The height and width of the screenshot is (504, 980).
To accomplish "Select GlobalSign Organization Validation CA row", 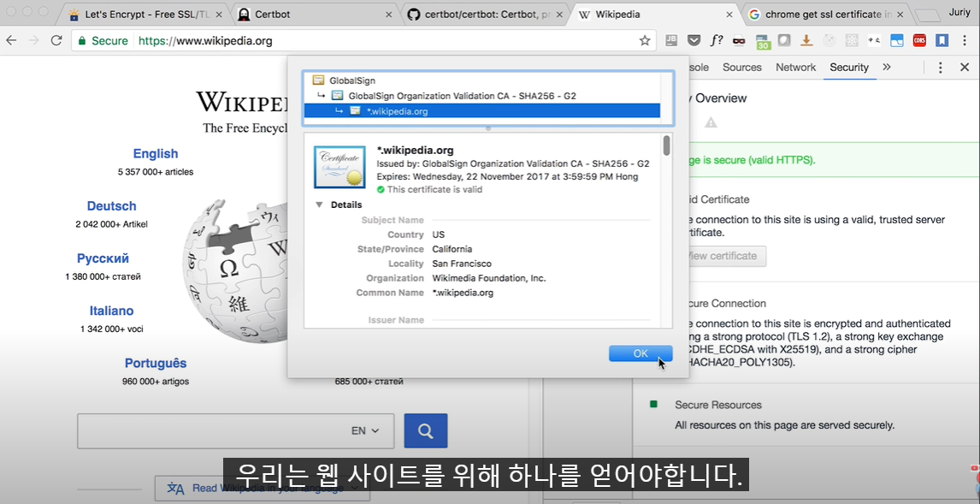I will pos(481,96).
